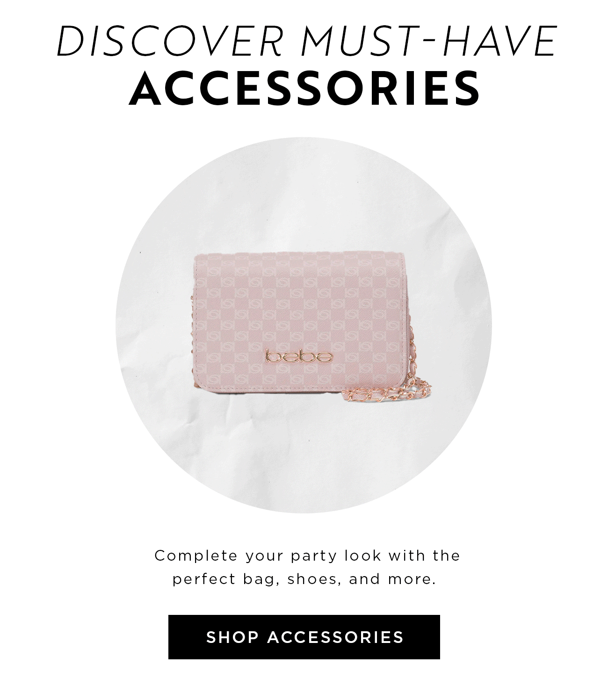608x700 pixels.
Task: Click the bold ACCESSORIES headline
Action: pyautogui.click(x=304, y=87)
